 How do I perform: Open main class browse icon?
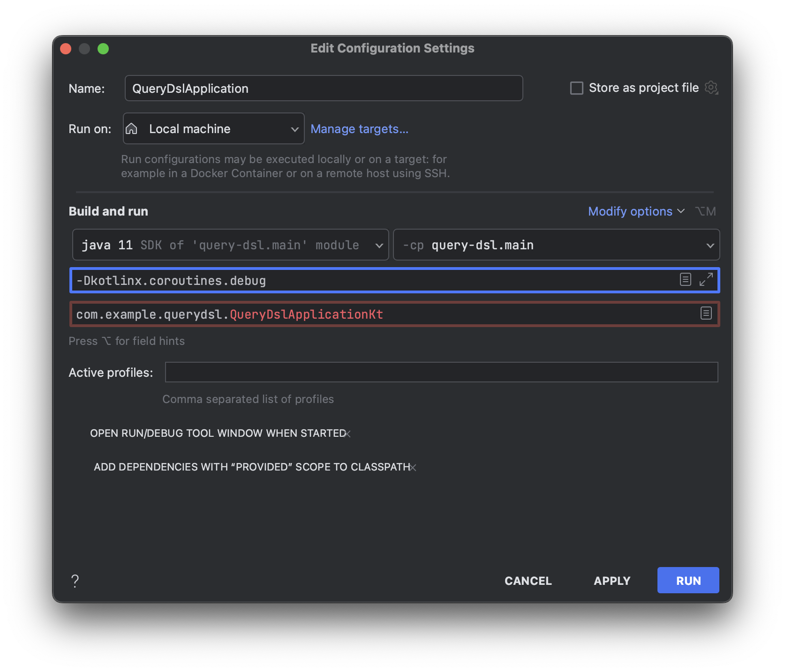tap(706, 314)
